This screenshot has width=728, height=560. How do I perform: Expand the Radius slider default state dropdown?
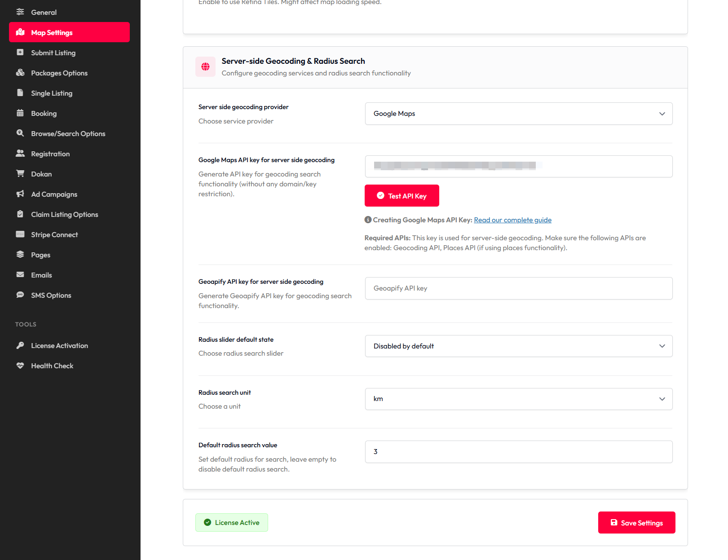point(518,346)
